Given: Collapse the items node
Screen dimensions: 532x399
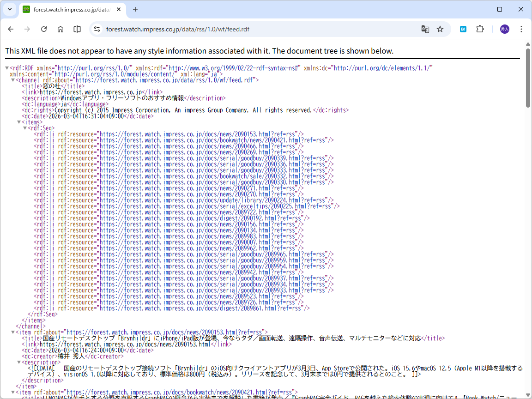Looking at the screenshot, I should (19, 122).
